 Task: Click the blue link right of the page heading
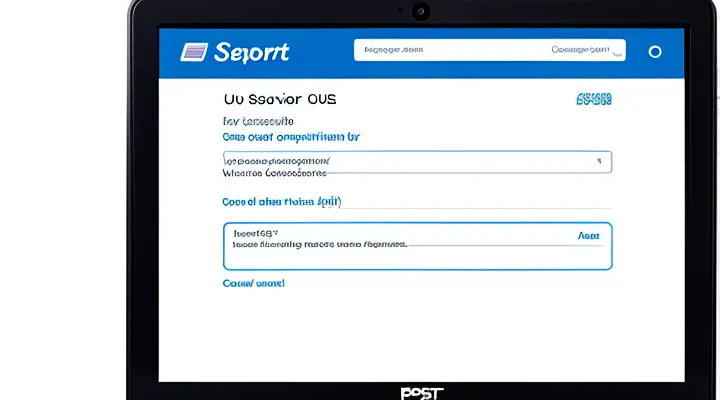593,99
